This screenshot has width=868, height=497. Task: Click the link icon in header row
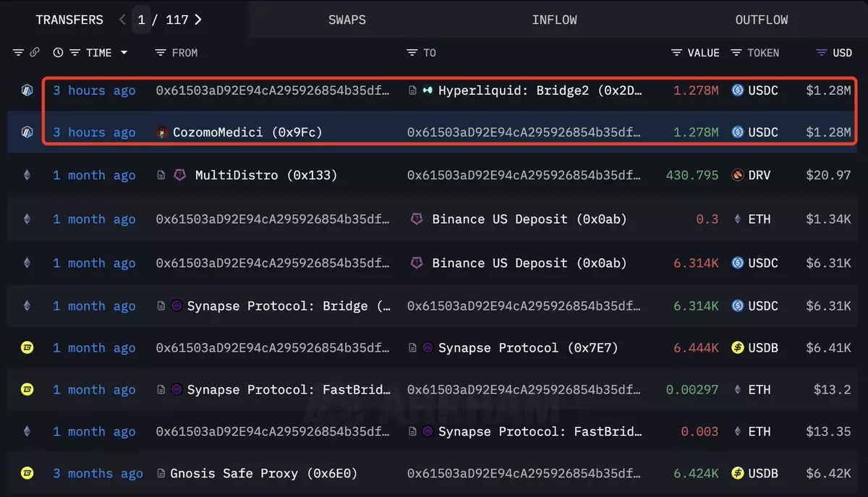point(35,53)
